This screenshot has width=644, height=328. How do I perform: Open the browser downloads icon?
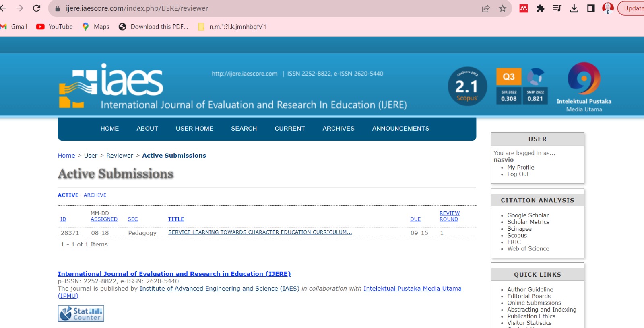(574, 8)
